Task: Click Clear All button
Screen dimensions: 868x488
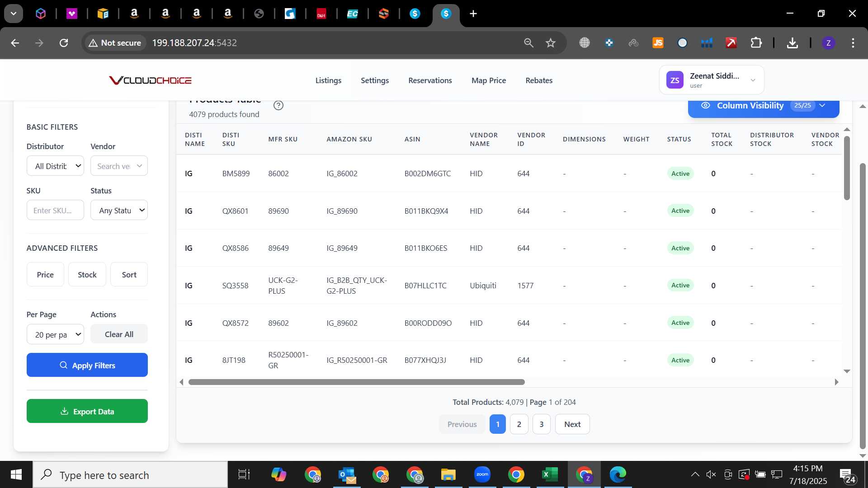Action: tap(119, 334)
